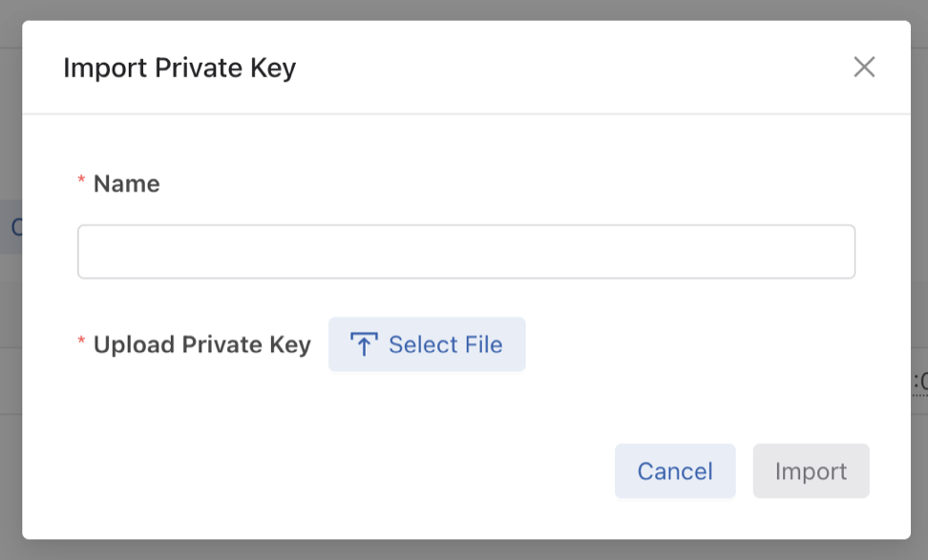
Task: Confirm the import with the grey Import button
Action: pos(811,471)
